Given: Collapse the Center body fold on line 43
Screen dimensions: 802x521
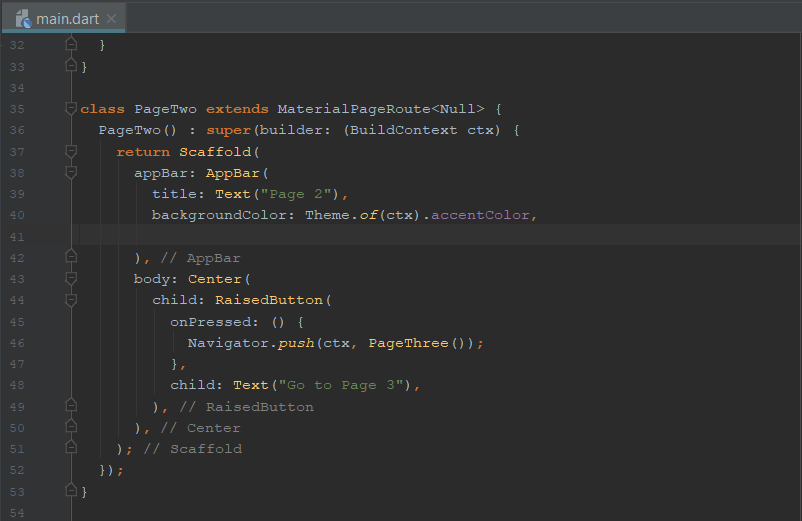Looking at the screenshot, I should (x=71, y=279).
